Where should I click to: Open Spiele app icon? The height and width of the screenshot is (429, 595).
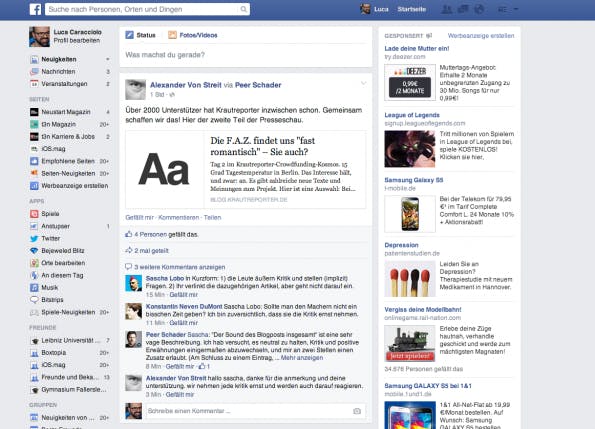(x=34, y=214)
